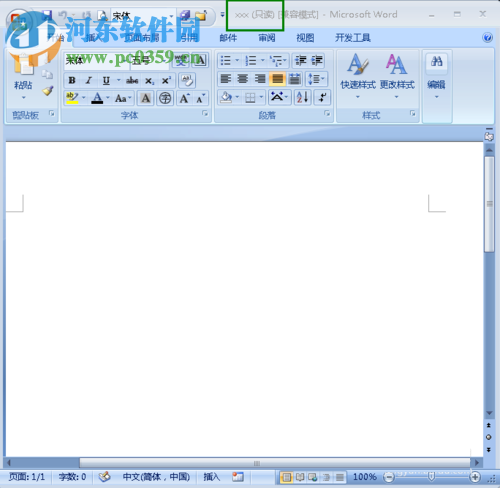This screenshot has width=500, height=488.
Task: Apply strikethrough to text
Action: point(132,80)
